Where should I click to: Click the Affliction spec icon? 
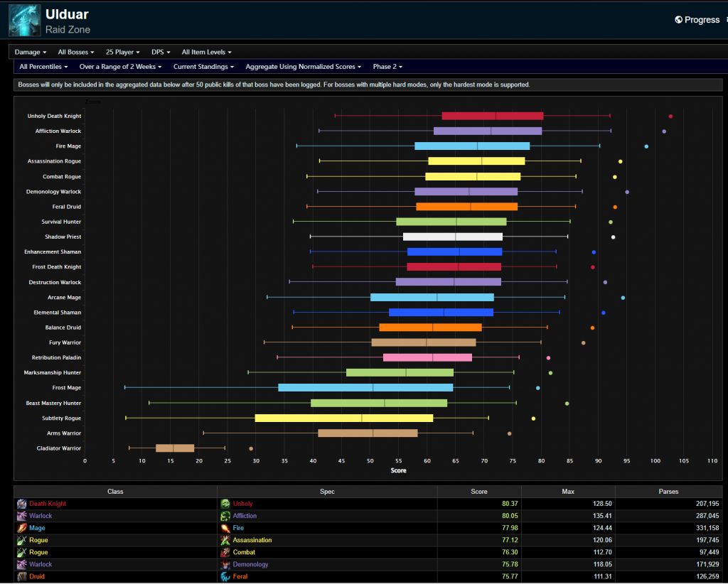[225, 516]
